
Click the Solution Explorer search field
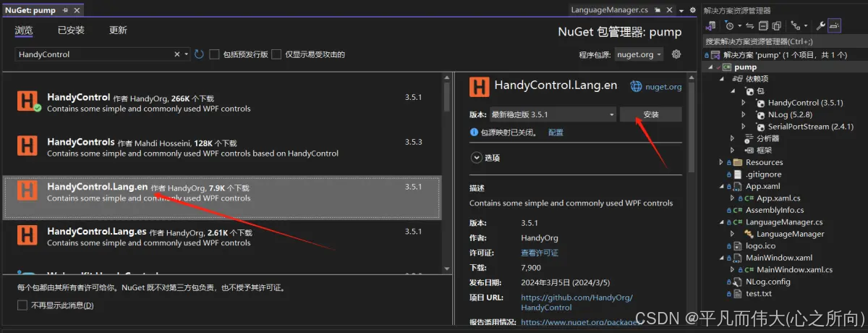[784, 42]
